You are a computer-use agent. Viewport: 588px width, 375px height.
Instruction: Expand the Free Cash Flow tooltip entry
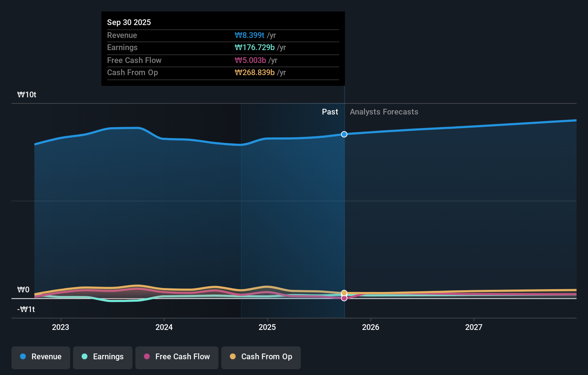[223, 60]
